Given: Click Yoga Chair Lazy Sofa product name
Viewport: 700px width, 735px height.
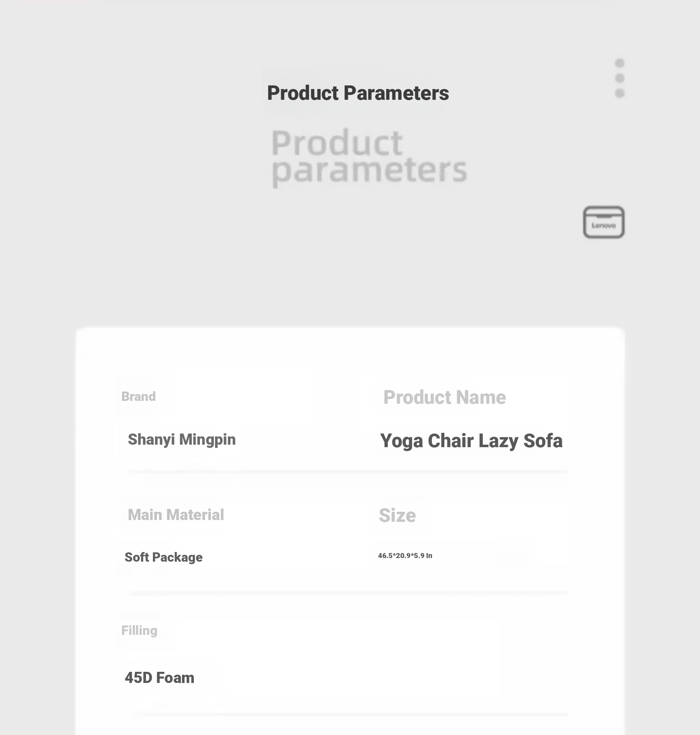Looking at the screenshot, I should pyautogui.click(x=471, y=441).
